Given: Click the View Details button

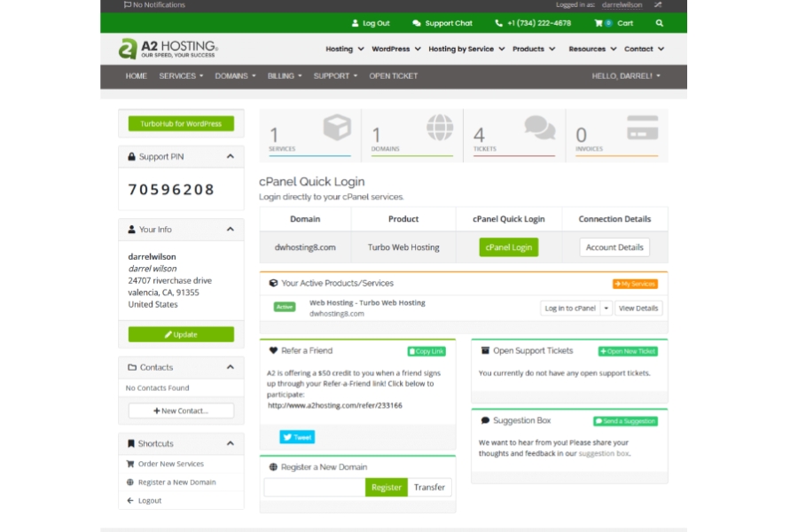Looking at the screenshot, I should coord(638,308).
